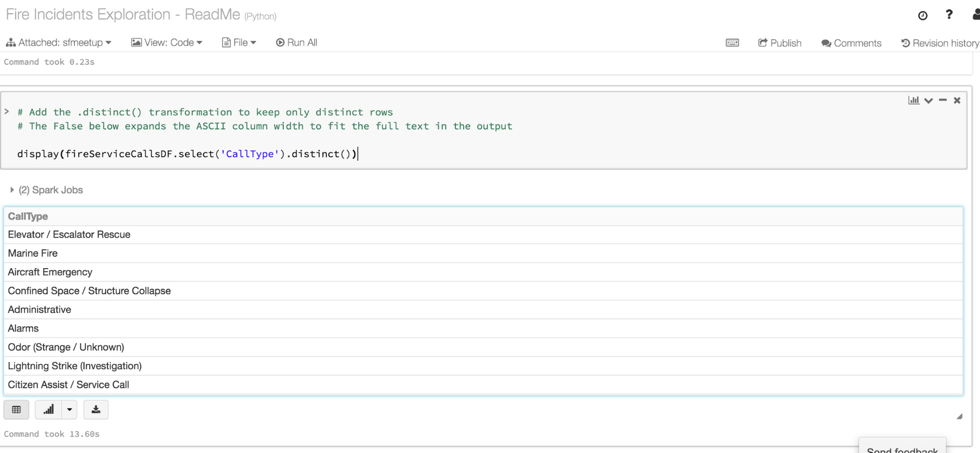Download results with the download icon
Screen dimensions: 980x453
tap(96, 409)
